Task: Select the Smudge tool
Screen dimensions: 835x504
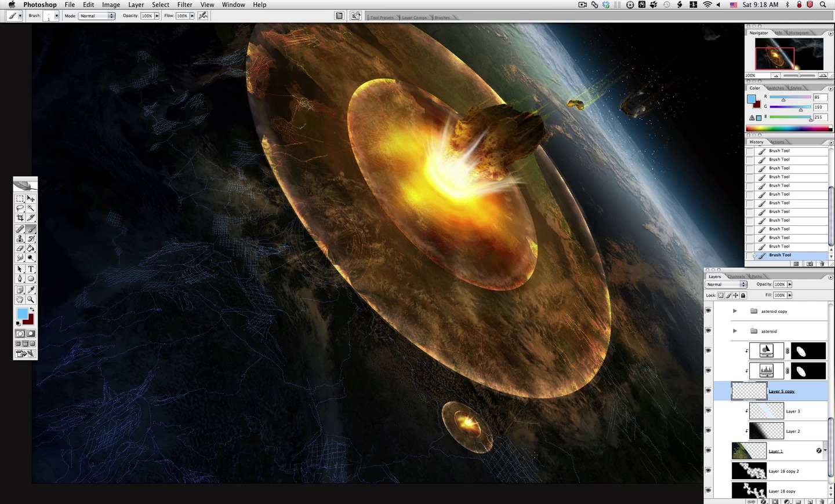Action: click(20, 257)
